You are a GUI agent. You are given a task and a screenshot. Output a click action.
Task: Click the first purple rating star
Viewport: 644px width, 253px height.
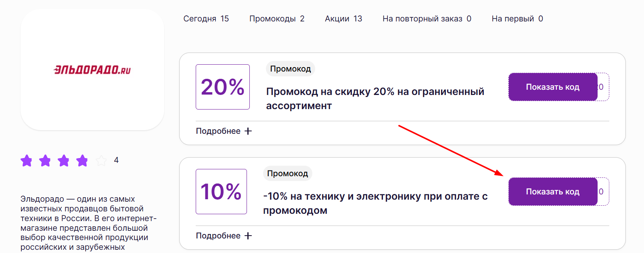27,160
